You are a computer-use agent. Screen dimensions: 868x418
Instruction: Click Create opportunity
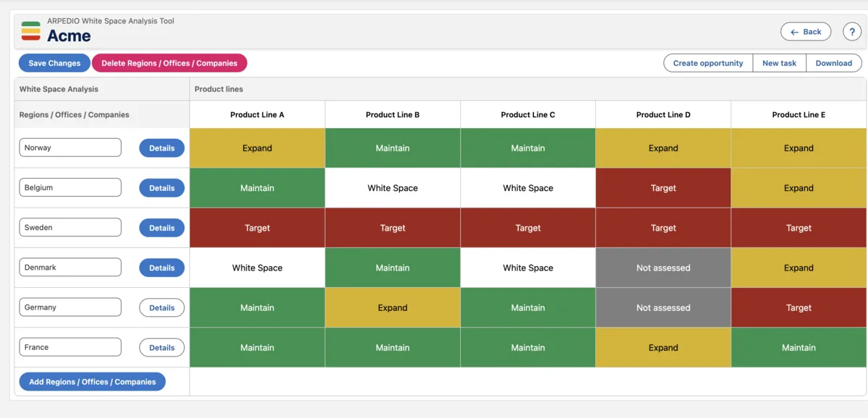707,63
